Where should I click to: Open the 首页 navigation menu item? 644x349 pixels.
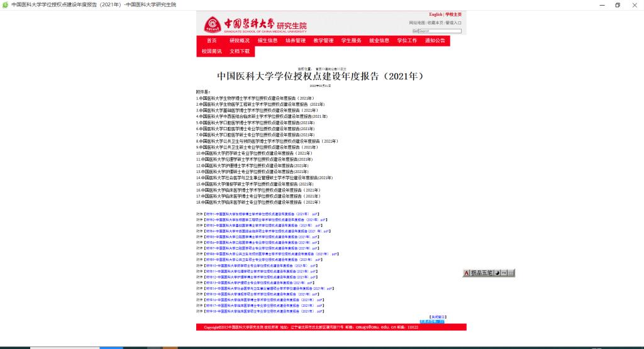(x=211, y=41)
